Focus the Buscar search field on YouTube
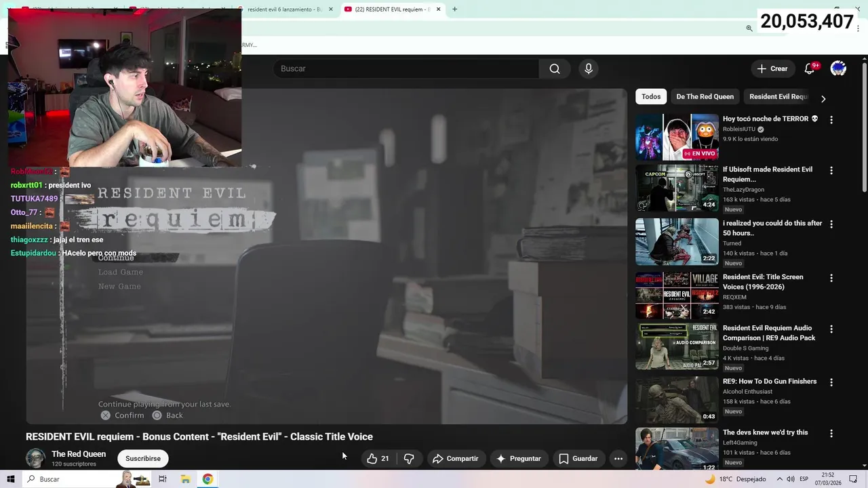The image size is (868, 488). 406,68
